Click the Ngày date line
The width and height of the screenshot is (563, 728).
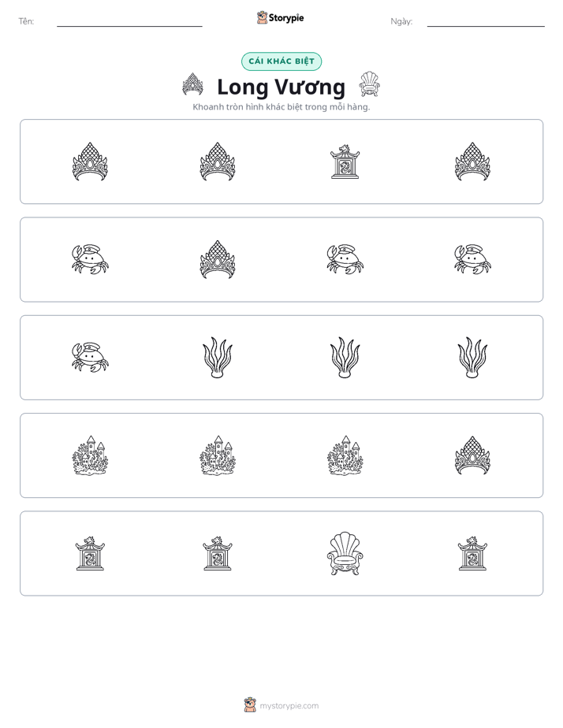pos(486,21)
